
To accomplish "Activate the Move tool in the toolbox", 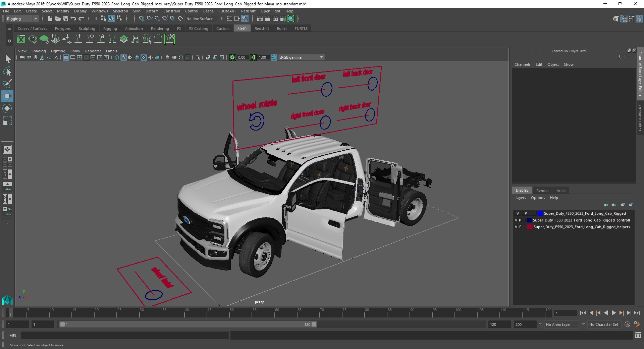I will pyautogui.click(x=7, y=96).
